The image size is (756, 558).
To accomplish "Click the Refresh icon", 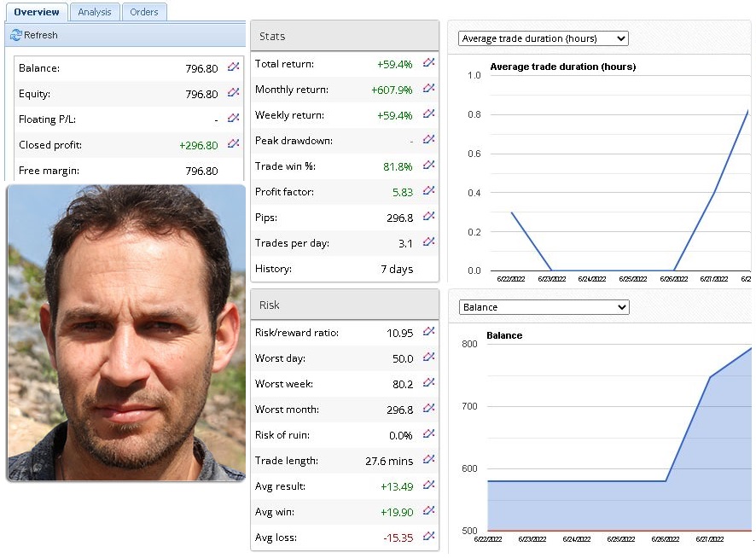I will click(16, 35).
